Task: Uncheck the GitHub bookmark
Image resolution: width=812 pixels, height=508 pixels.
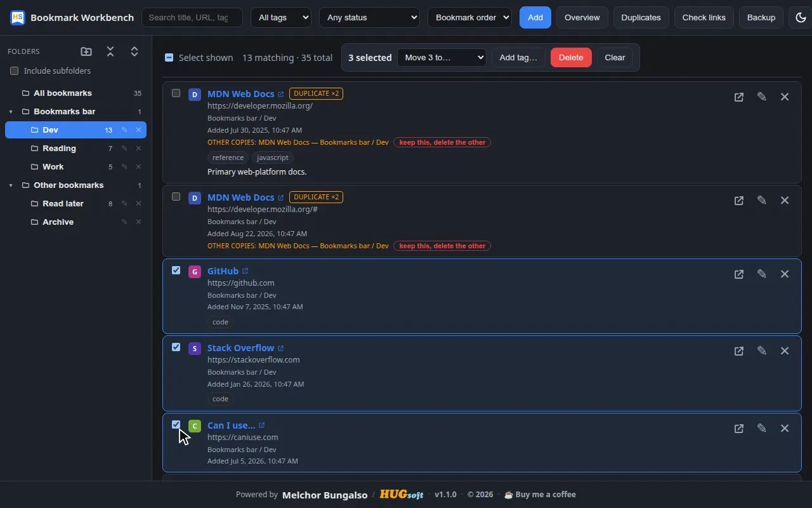Action: 176,271
